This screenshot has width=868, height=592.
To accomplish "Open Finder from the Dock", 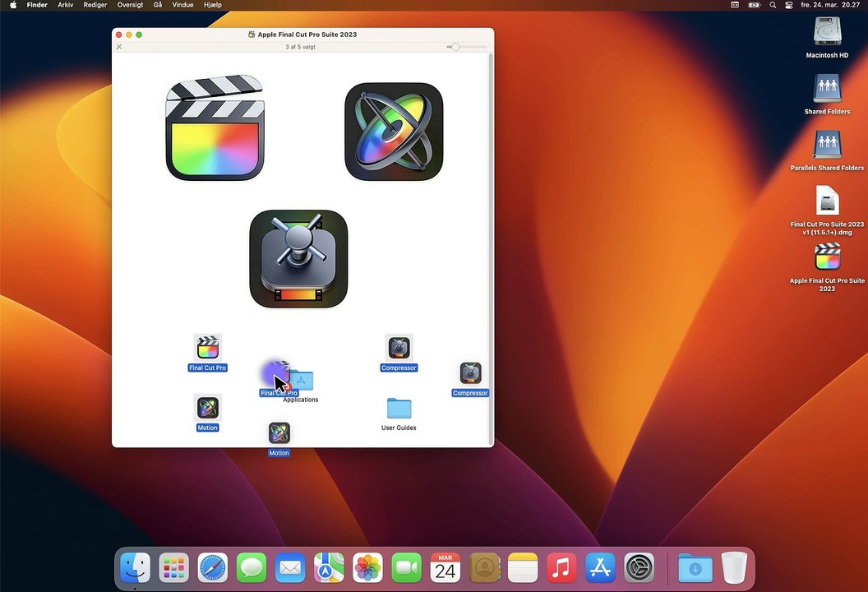I will (135, 567).
